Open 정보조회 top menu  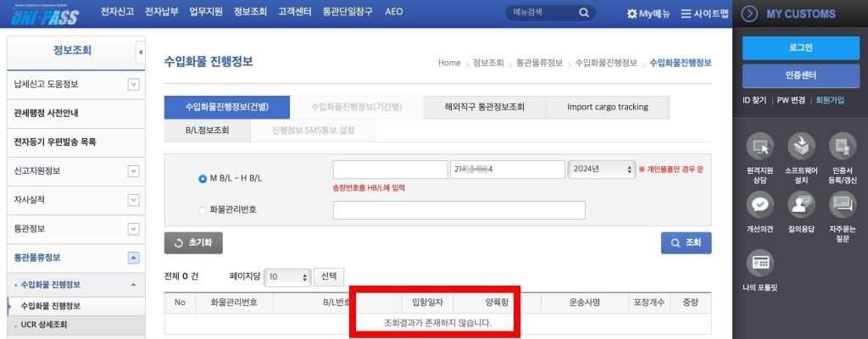(x=250, y=12)
